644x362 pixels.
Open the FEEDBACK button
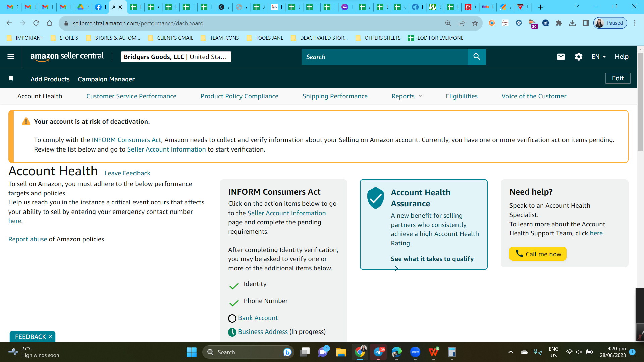(30, 337)
